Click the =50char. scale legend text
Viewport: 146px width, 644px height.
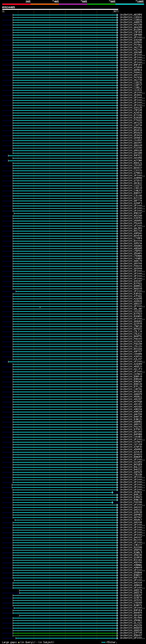[x=112, y=642]
